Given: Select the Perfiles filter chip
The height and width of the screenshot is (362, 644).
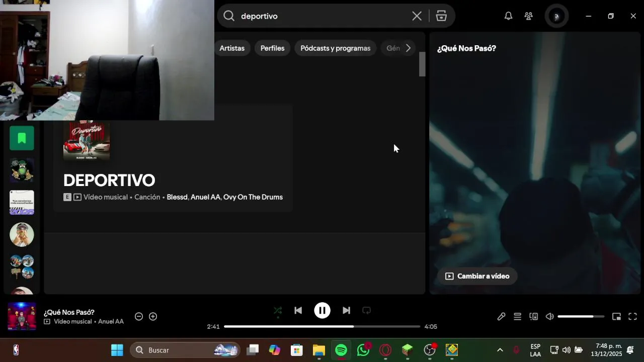Looking at the screenshot, I should (x=272, y=48).
